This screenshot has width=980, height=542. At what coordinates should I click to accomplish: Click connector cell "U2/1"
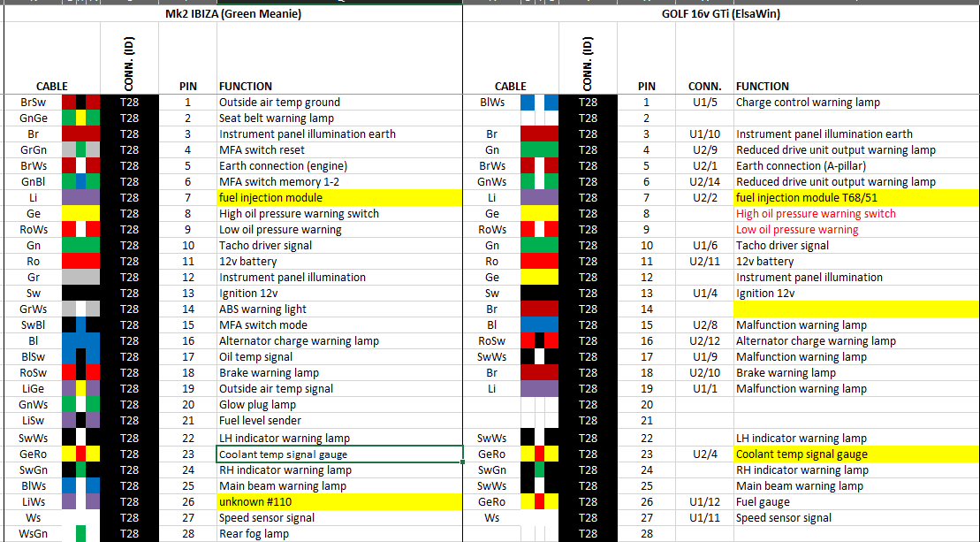tap(705, 165)
